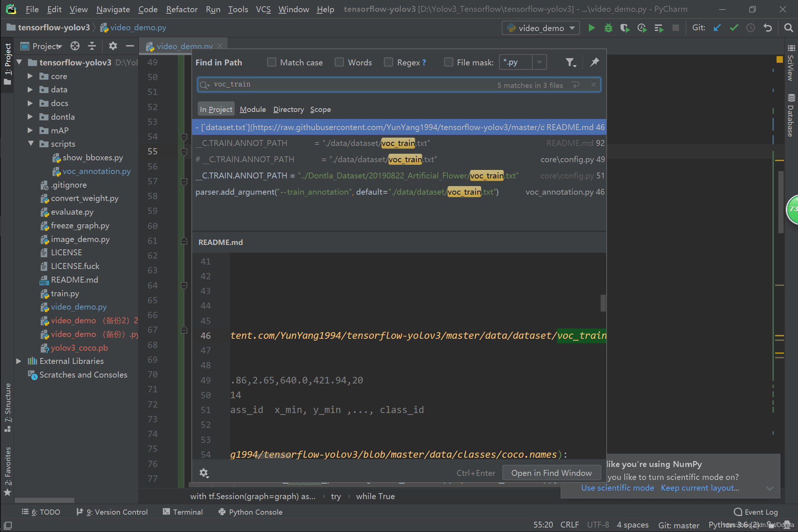Click the Git commit checkmark icon
Image resolution: width=798 pixels, height=532 pixels.
[x=734, y=28]
